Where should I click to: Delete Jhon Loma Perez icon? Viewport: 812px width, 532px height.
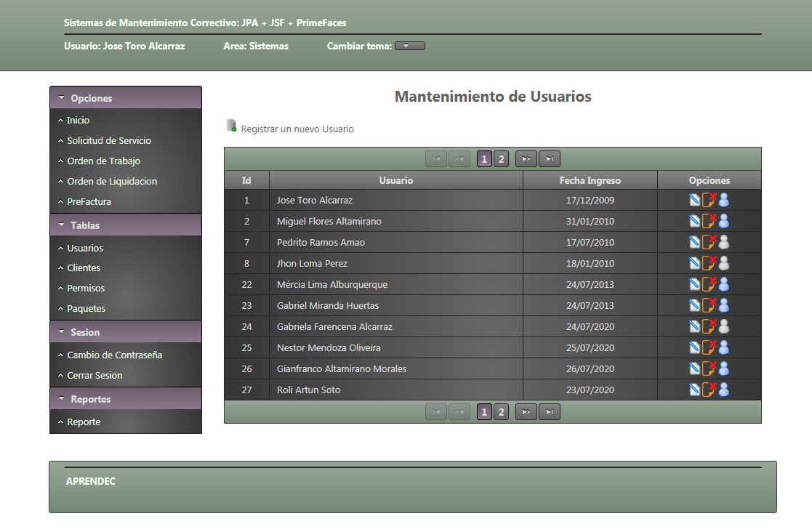(709, 263)
